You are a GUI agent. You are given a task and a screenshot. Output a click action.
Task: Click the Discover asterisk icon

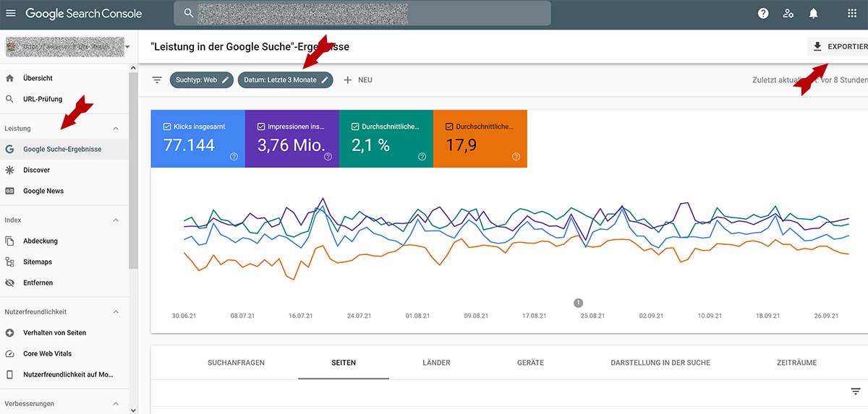pyautogui.click(x=9, y=170)
